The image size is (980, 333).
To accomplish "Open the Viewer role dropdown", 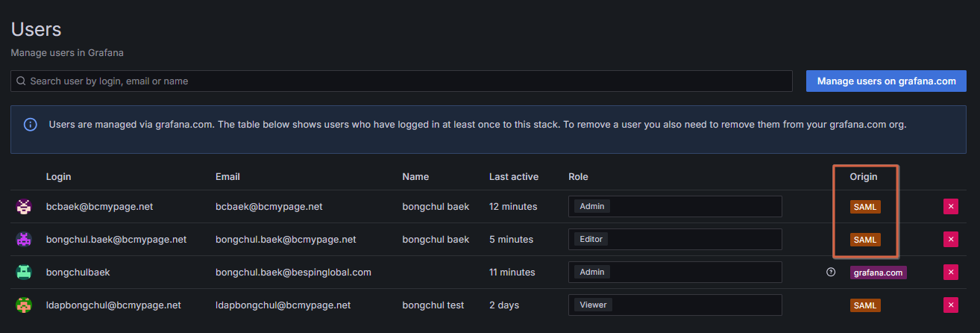I will pos(674,305).
